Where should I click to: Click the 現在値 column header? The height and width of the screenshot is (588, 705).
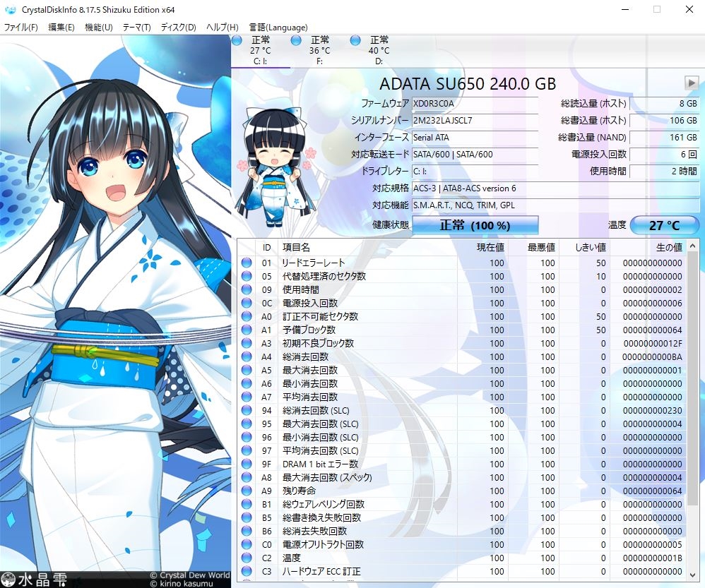(483, 248)
